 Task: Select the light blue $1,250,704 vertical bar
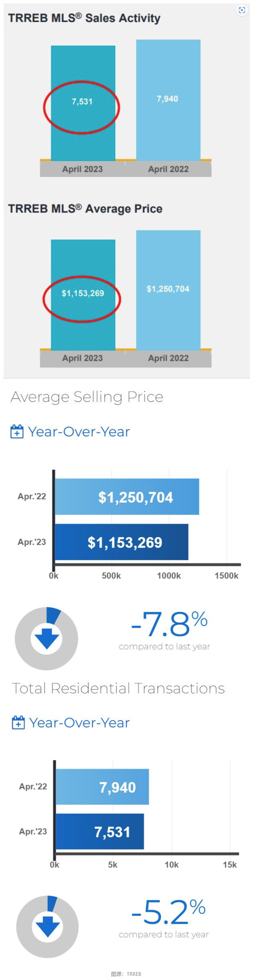pos(168,289)
